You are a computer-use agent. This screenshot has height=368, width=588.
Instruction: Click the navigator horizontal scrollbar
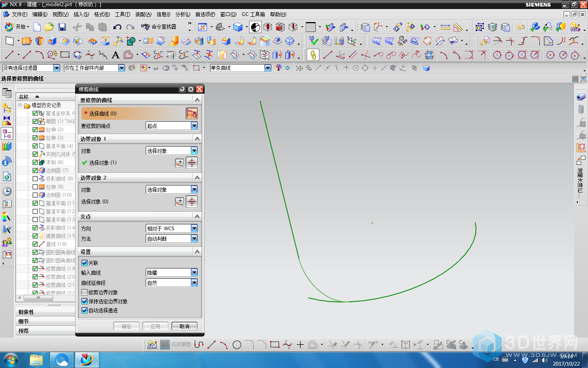pos(39,298)
